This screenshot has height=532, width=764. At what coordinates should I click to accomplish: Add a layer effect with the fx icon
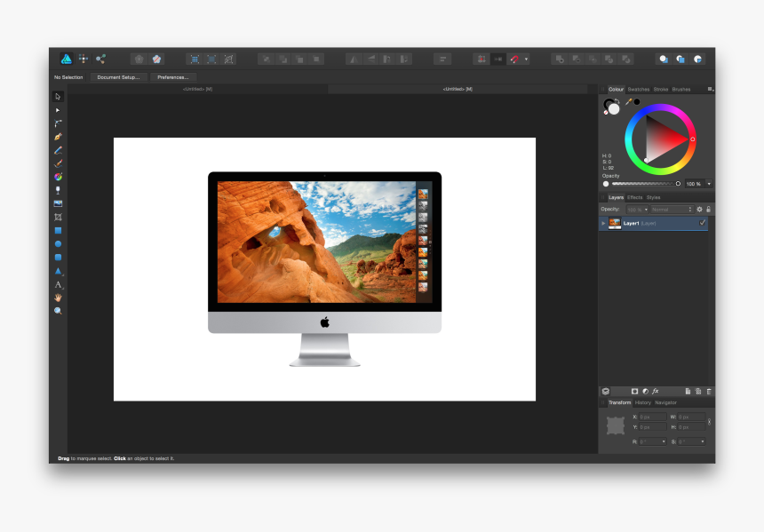pos(655,391)
